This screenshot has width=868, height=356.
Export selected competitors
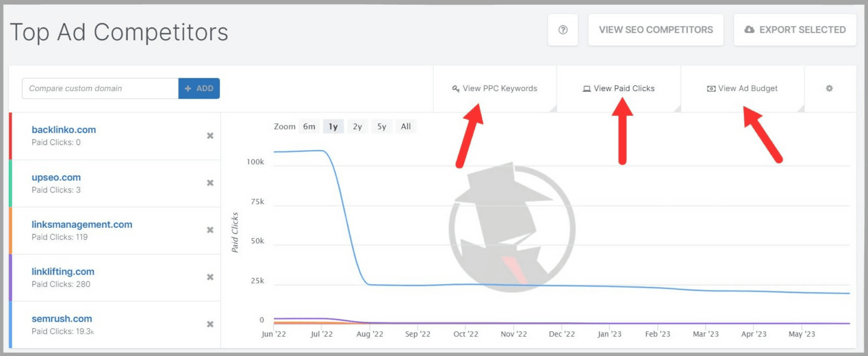(x=795, y=30)
